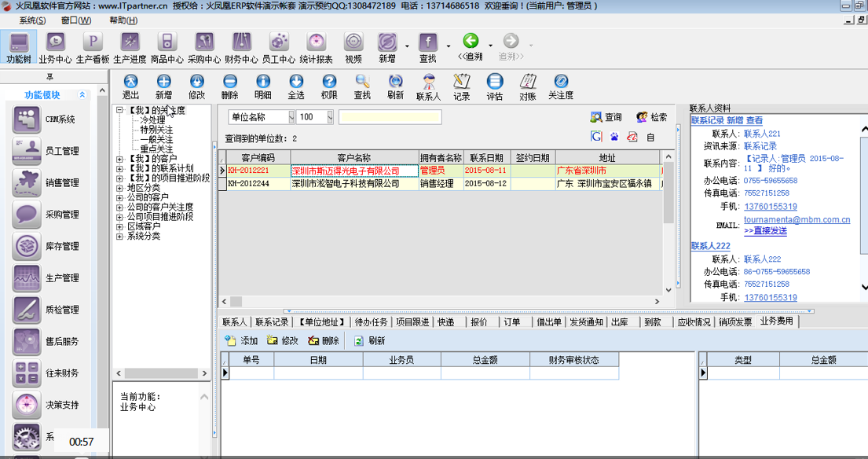The height and width of the screenshot is (459, 868).
Task: Open 采购中心 toolbar icon
Action: pos(204,48)
